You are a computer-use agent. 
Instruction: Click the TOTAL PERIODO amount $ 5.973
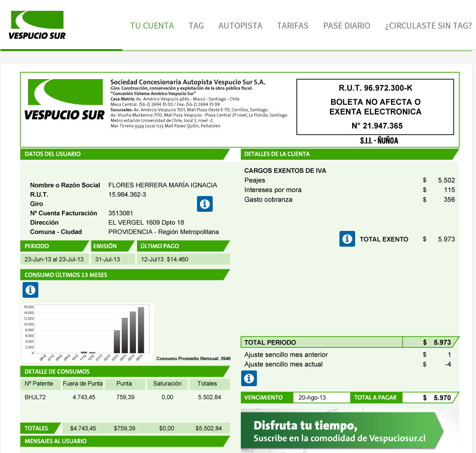437,342
